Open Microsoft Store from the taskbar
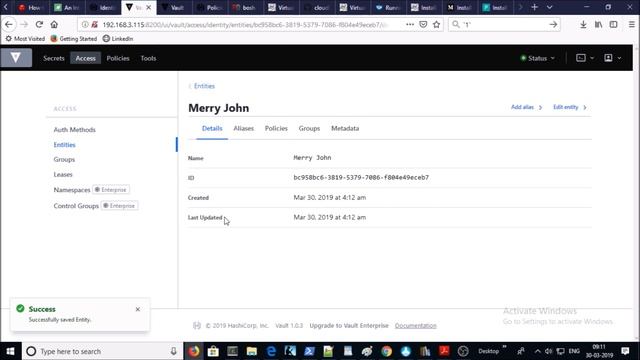Image resolution: width=640 pixels, height=360 pixels. coord(213,351)
